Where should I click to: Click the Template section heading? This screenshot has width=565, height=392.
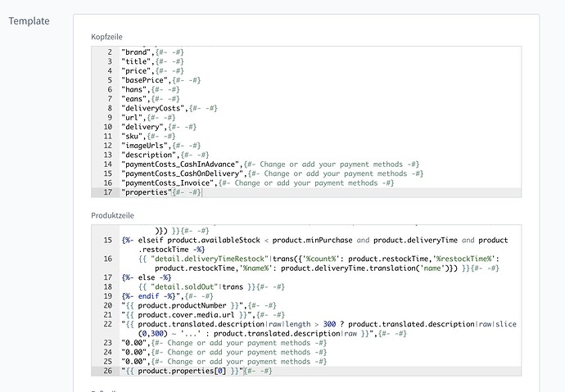click(29, 21)
